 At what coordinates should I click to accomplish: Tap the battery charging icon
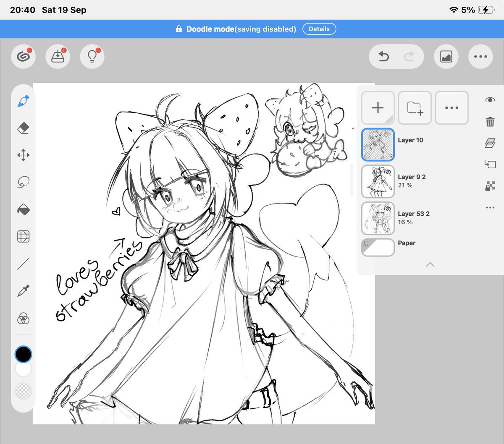pyautogui.click(x=486, y=10)
